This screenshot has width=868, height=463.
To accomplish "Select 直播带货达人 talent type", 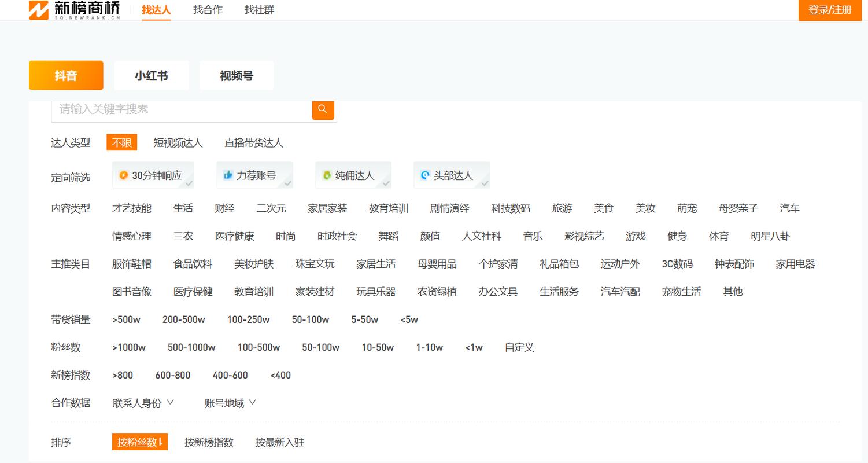I will coord(254,143).
